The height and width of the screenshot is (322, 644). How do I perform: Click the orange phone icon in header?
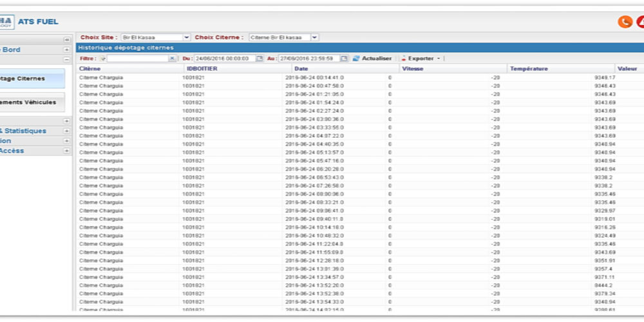point(625,22)
